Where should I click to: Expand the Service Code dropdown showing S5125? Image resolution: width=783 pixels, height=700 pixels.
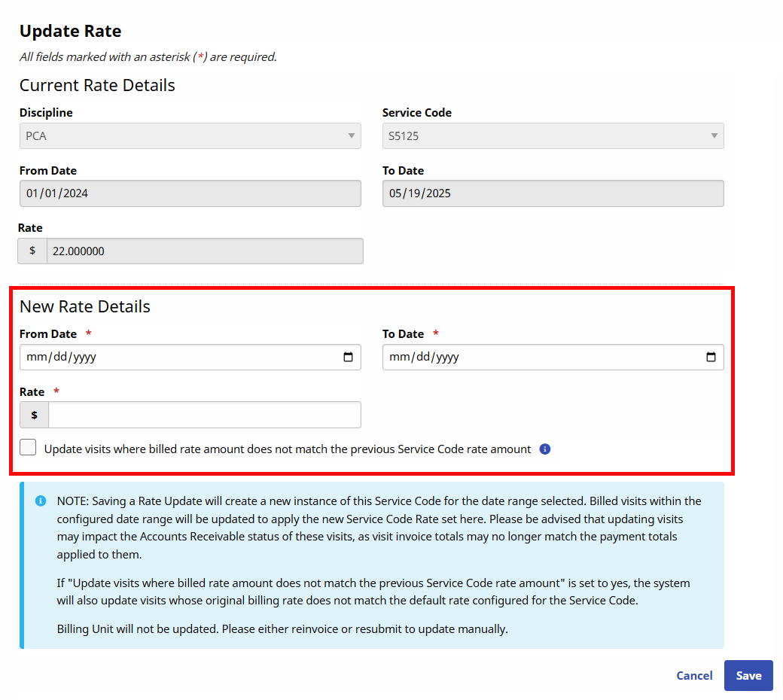[553, 136]
